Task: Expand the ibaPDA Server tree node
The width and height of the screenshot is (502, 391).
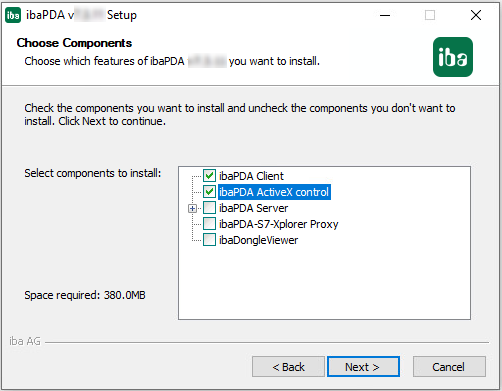Action: (192, 209)
